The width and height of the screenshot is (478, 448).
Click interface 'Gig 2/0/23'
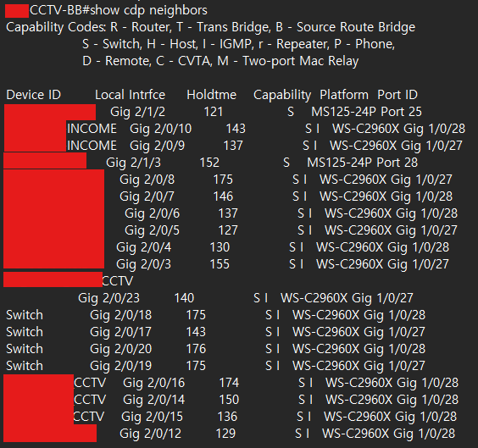coord(108,298)
